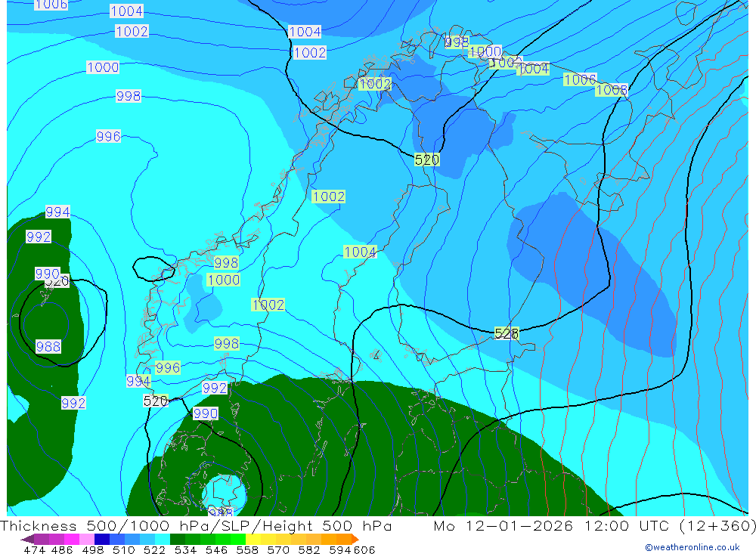The width and height of the screenshot is (756, 554).
Task: Click the legend value 558
Action: (x=247, y=550)
